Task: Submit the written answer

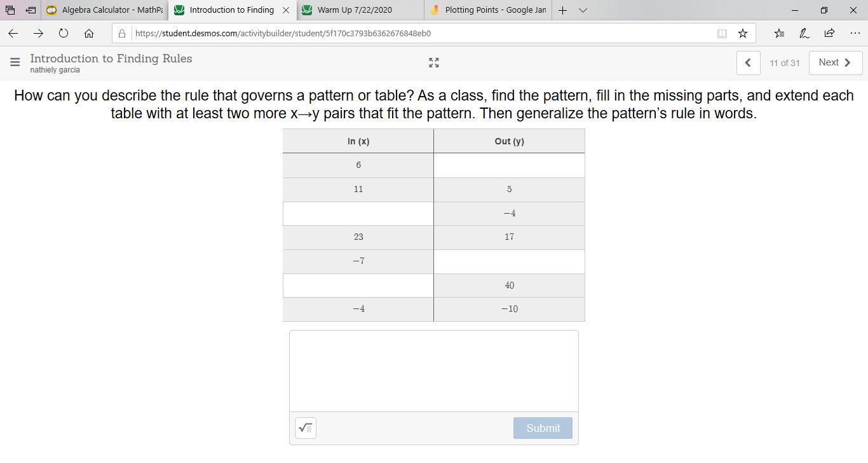Action: pos(543,428)
